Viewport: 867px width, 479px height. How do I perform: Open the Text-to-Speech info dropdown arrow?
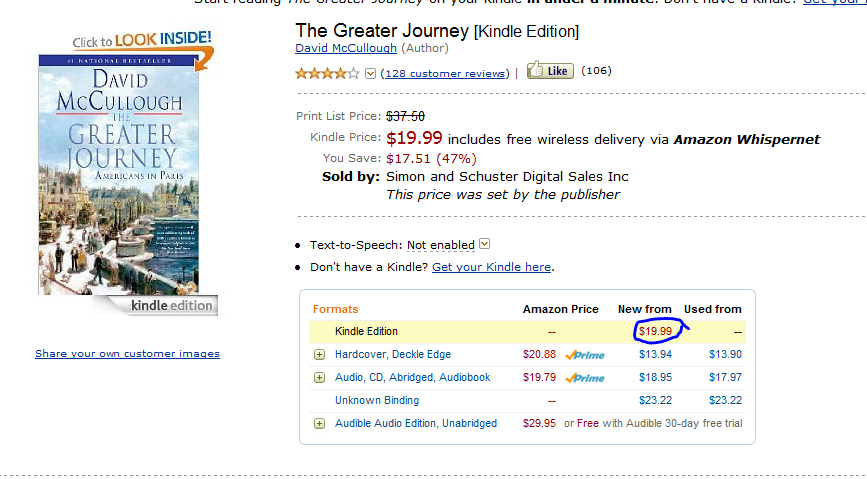484,244
